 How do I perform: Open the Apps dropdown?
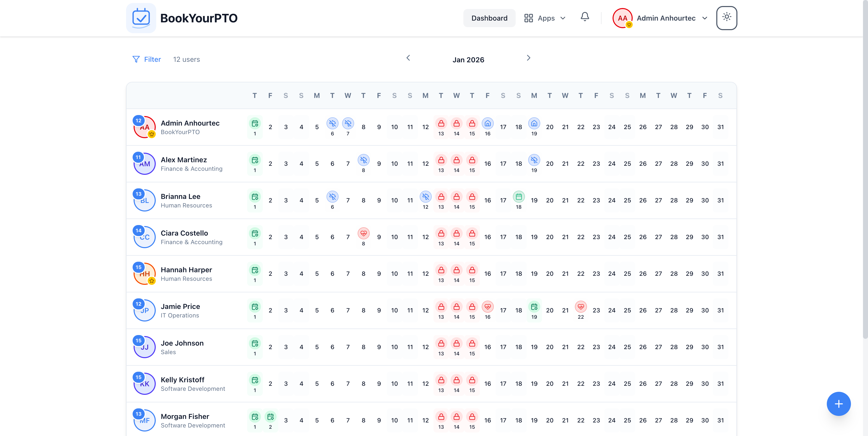pyautogui.click(x=544, y=18)
